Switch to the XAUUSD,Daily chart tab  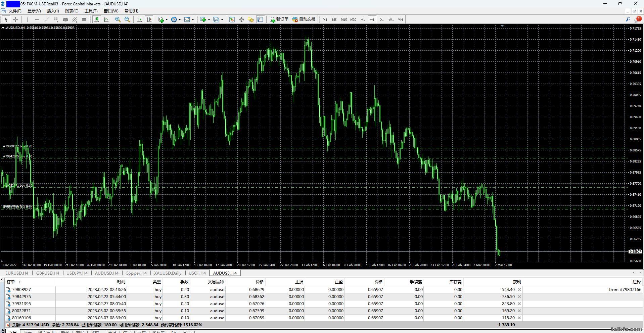[168, 273]
